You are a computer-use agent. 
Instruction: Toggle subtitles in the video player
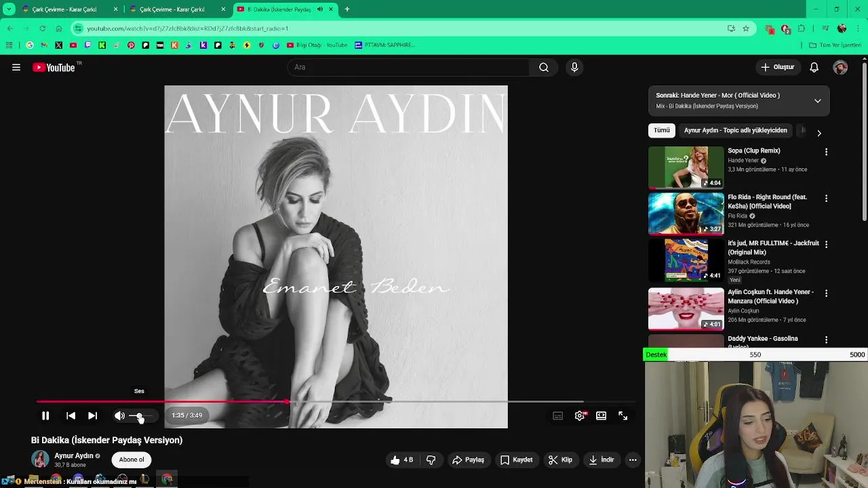point(557,415)
